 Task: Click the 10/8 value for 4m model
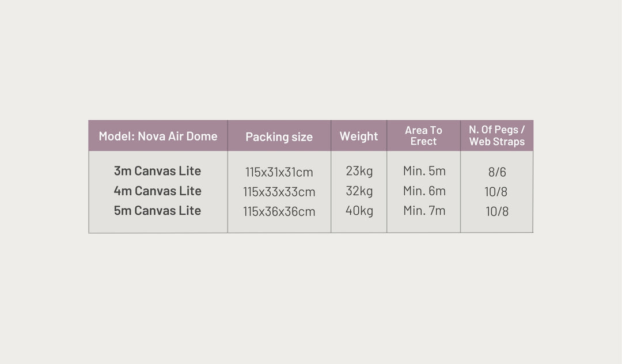click(x=496, y=192)
